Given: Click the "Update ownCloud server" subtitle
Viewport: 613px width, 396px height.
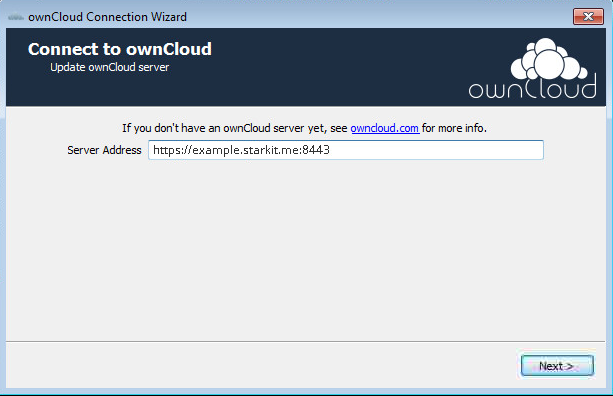Looking at the screenshot, I should [x=109, y=67].
